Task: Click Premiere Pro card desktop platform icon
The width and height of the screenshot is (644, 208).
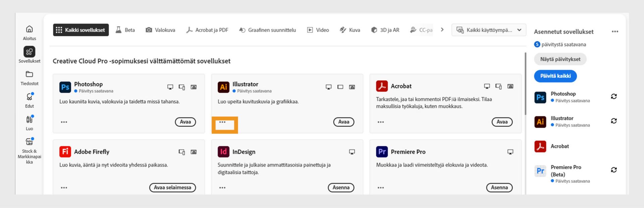Action: [x=510, y=152]
